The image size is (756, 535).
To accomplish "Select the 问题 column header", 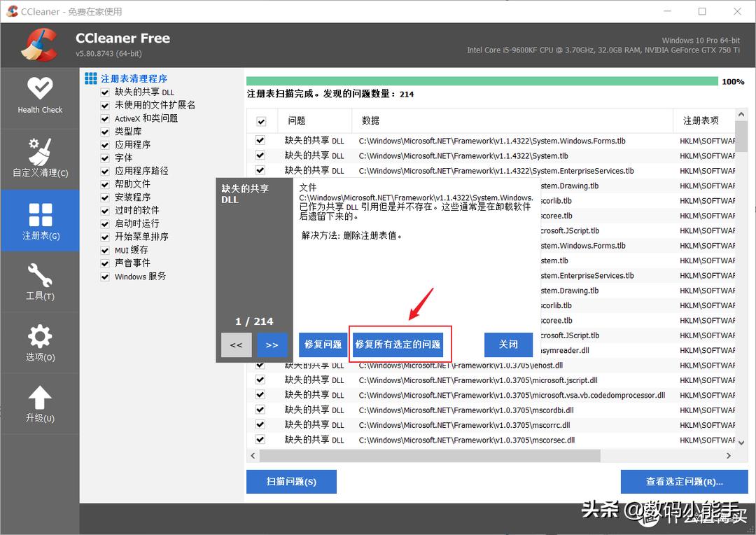I will click(295, 120).
